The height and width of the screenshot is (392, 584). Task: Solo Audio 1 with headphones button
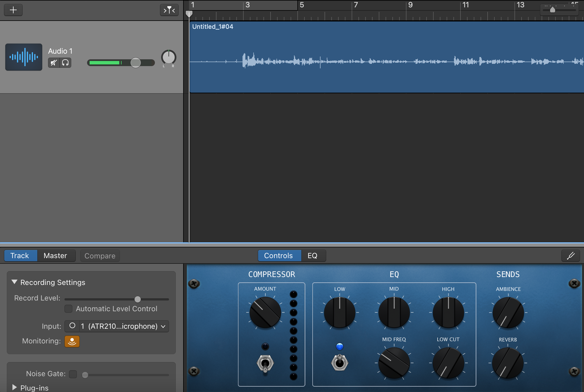[65, 63]
